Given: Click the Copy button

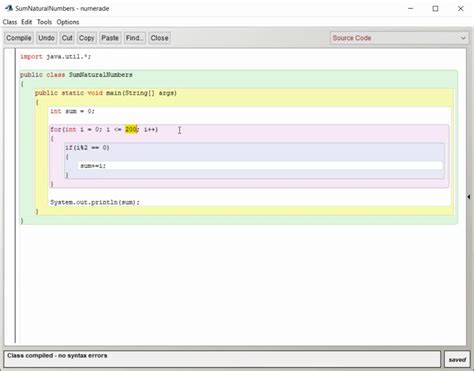Looking at the screenshot, I should point(87,38).
